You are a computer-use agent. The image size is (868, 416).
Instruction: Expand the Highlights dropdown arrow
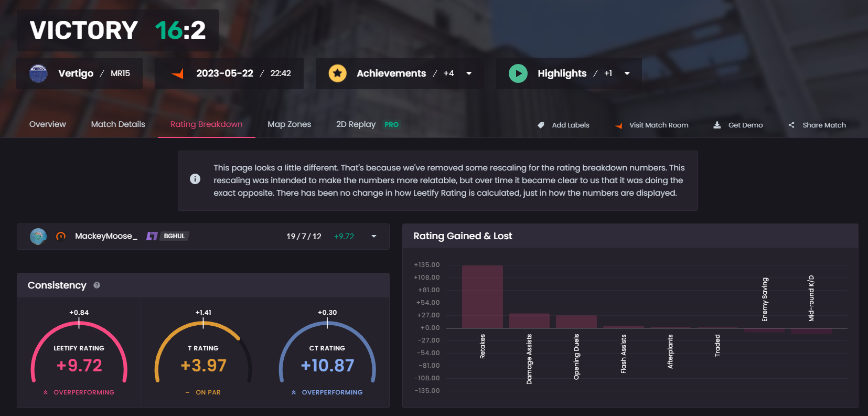(627, 73)
